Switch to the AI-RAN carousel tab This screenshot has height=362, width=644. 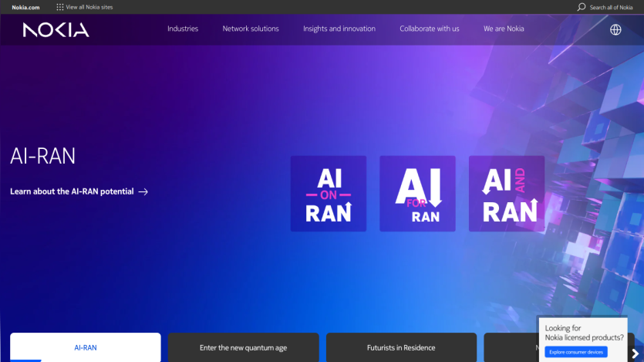(x=86, y=347)
